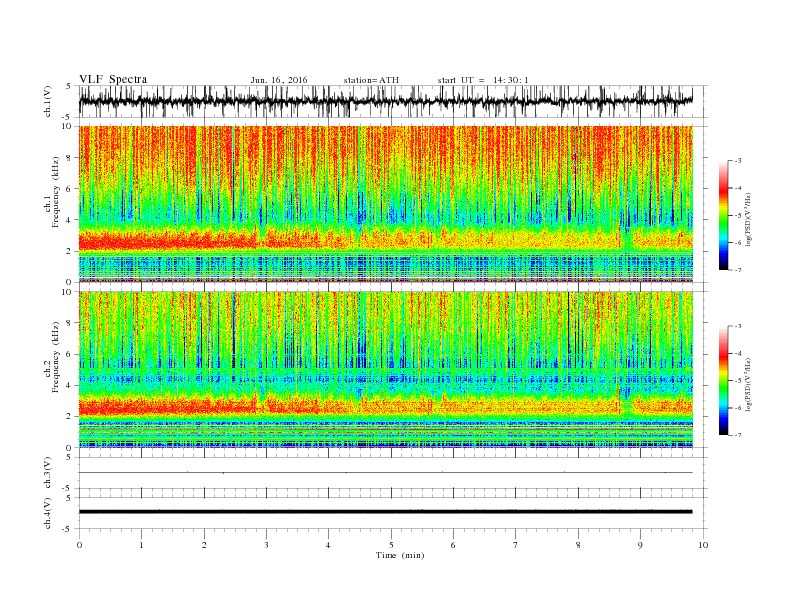Select the "ch.4(V)" axis label
Viewport: 792px width, 612px height.
pos(48,513)
